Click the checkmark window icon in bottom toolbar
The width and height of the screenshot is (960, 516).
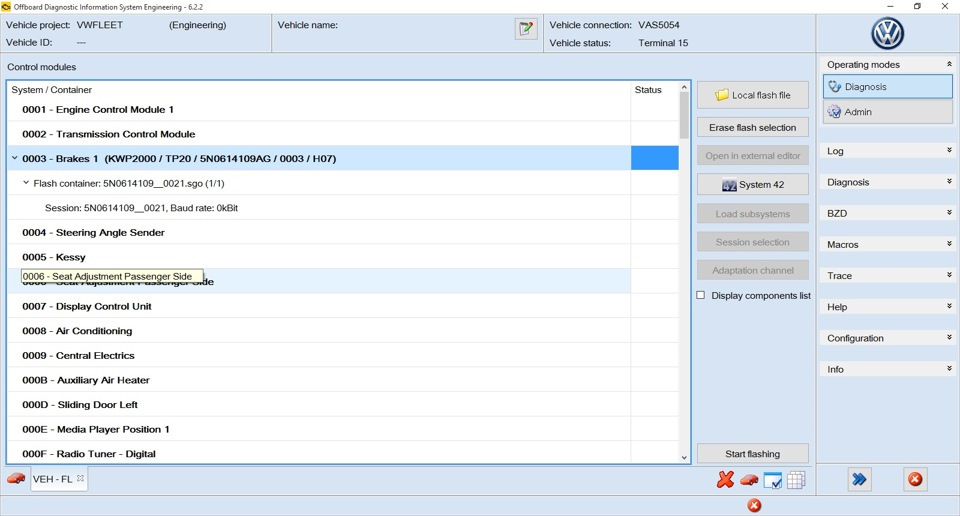tap(773, 480)
